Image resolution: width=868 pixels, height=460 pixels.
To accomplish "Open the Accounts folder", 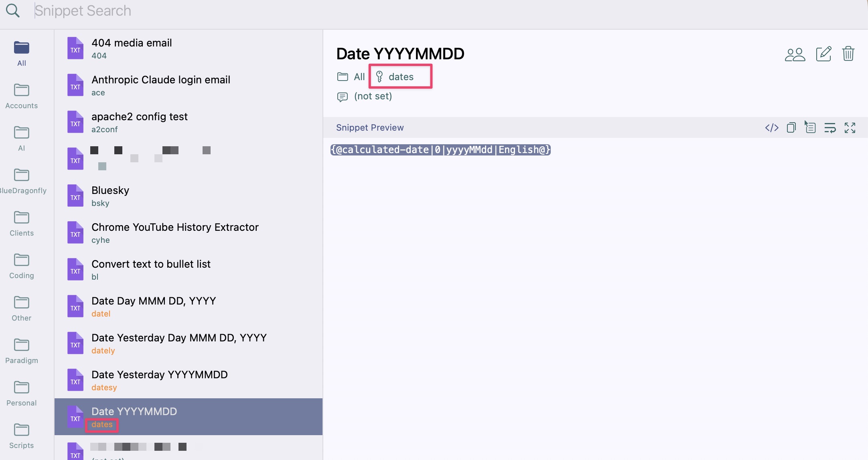I will (22, 96).
